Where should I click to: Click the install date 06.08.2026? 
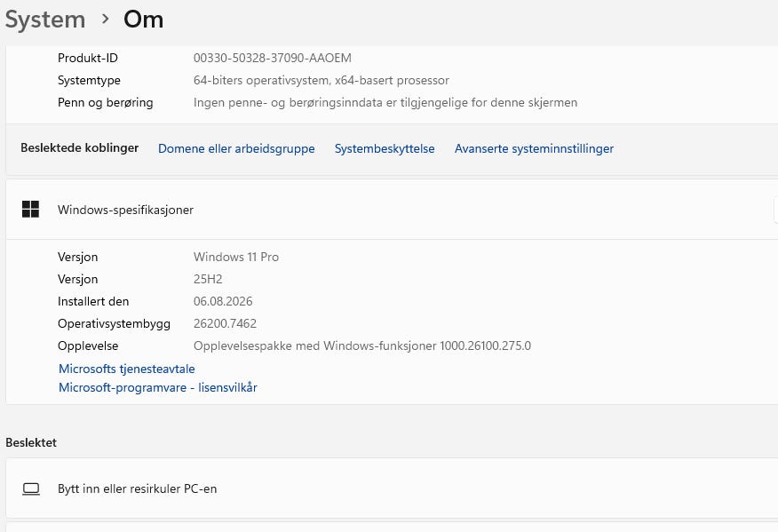[x=223, y=301]
